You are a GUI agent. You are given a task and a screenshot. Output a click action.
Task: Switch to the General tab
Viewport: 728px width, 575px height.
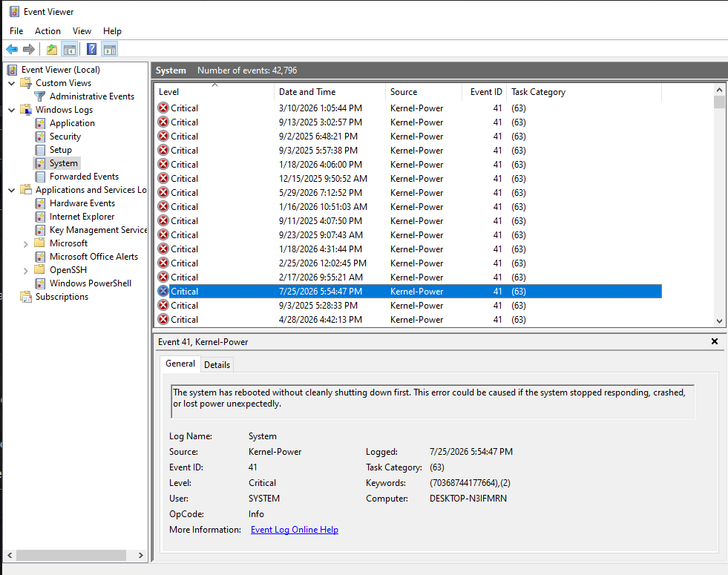click(x=180, y=364)
